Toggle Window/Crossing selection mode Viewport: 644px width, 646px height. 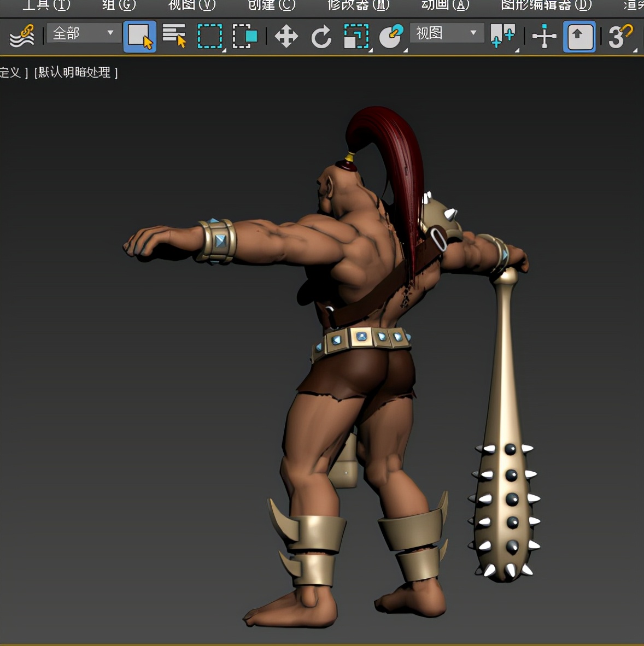pos(245,36)
